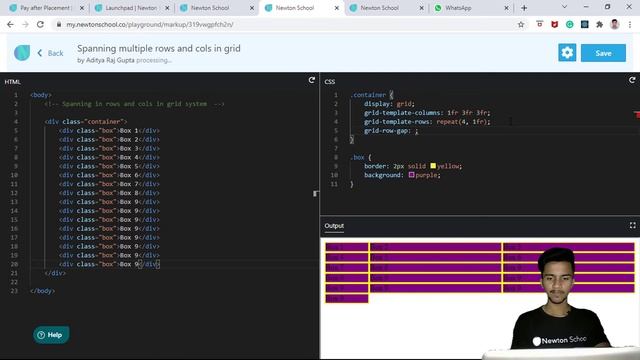Image resolution: width=640 pixels, height=360 pixels.
Task: Click the panel divider handle between editors
Action: pyautogui.click(x=316, y=193)
